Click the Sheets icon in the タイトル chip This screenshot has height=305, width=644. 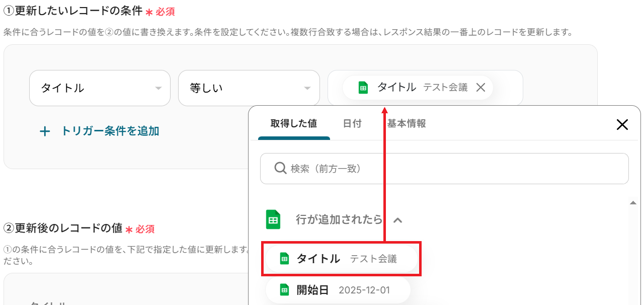click(x=363, y=88)
